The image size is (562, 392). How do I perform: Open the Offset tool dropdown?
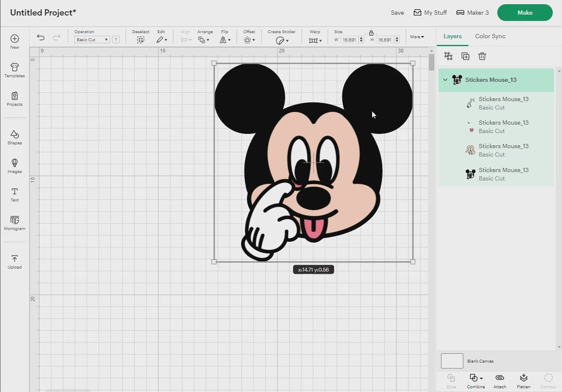pyautogui.click(x=249, y=40)
